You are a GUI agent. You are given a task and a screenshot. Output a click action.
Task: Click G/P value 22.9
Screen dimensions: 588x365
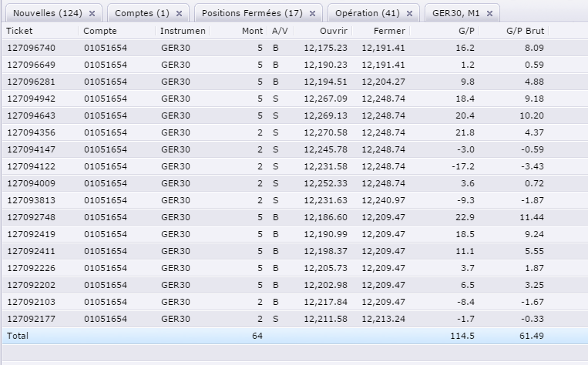click(x=465, y=217)
